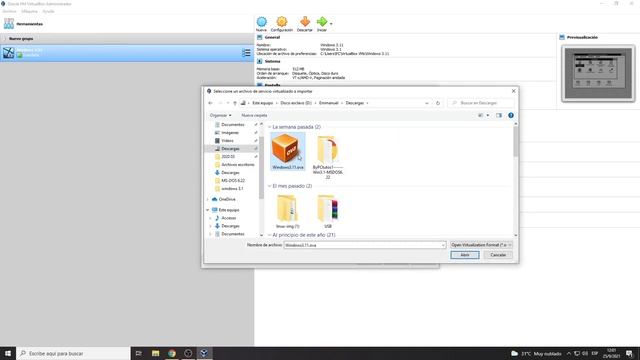Viewport: 640px width, 360px height.
Task: Open recent locations dropdown arrow in dialog
Action: [228, 103]
